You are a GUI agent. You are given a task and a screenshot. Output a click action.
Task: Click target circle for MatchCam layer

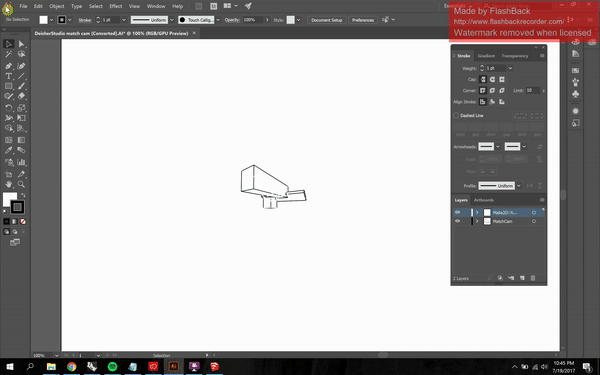tap(534, 221)
